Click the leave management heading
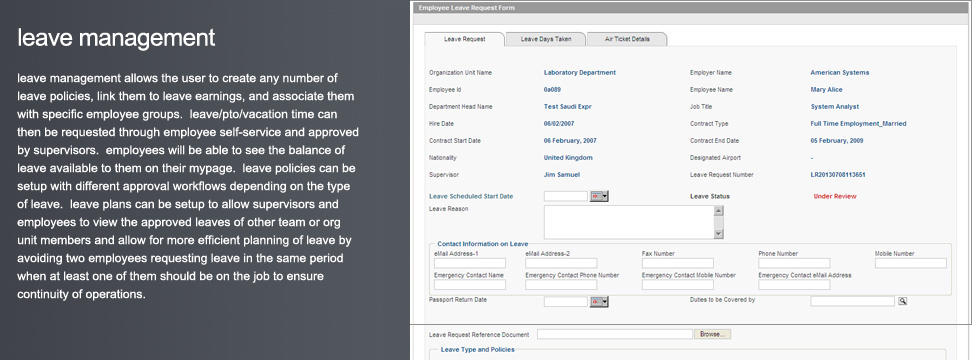The image size is (972, 360). [x=116, y=38]
